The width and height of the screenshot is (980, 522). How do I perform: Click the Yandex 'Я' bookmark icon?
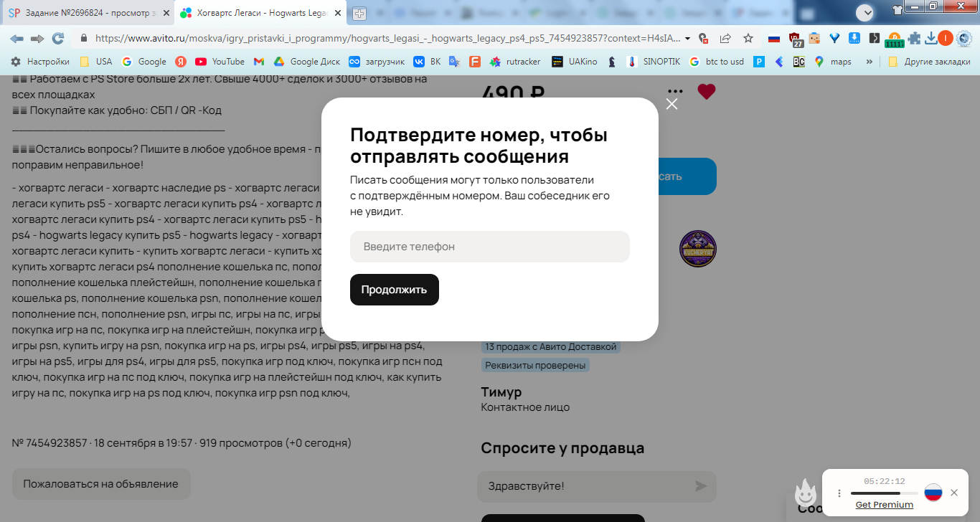pyautogui.click(x=181, y=62)
